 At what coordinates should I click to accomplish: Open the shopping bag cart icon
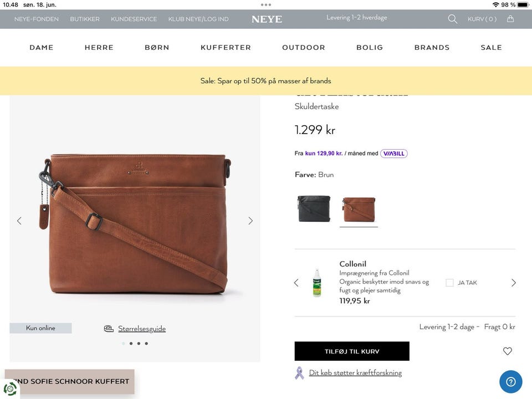click(x=510, y=19)
